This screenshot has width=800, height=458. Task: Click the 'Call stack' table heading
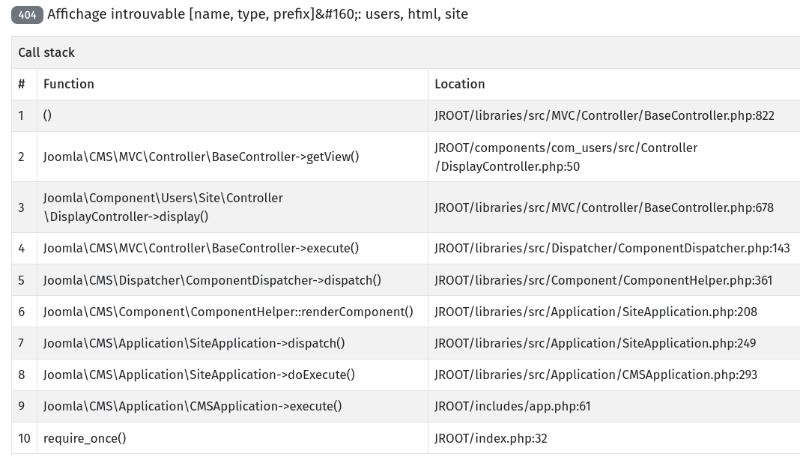tap(46, 53)
